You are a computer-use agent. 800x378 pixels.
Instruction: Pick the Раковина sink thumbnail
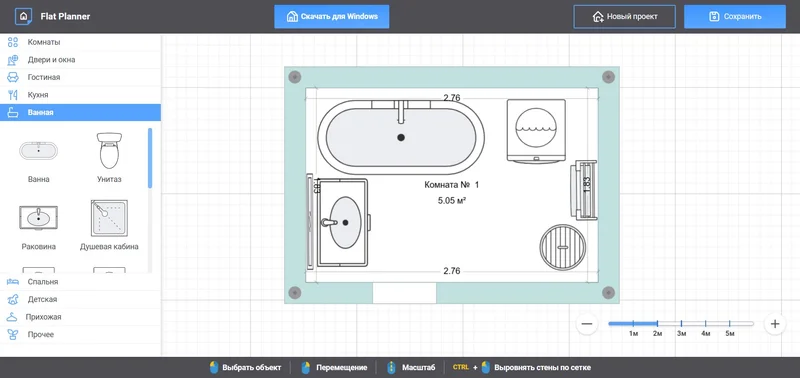tap(39, 218)
